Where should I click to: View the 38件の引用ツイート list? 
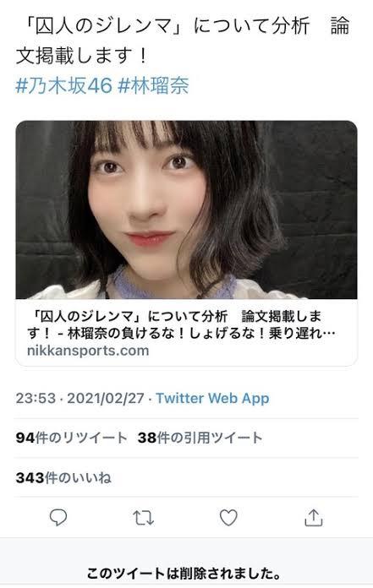coord(200,438)
